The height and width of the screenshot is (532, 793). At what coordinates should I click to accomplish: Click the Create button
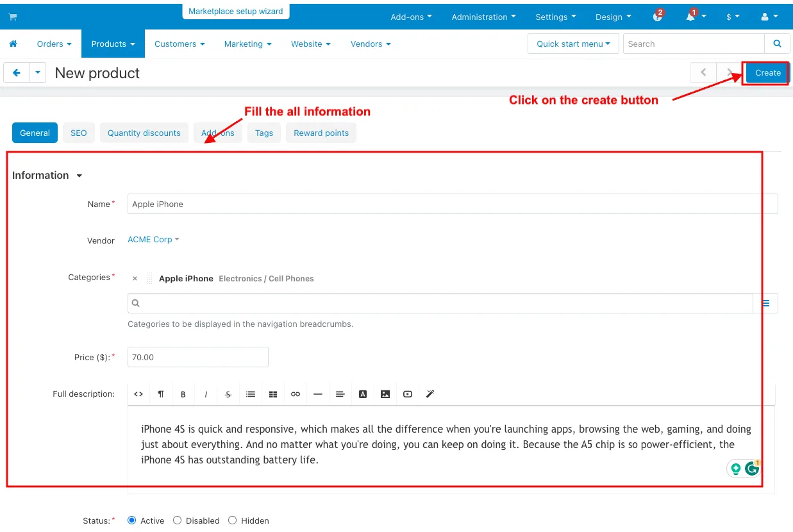767,72
